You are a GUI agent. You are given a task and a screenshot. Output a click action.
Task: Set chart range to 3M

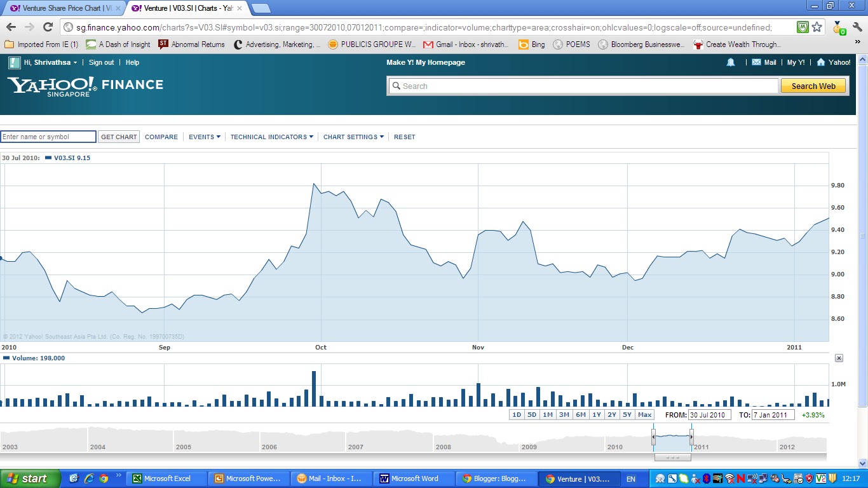tap(564, 415)
